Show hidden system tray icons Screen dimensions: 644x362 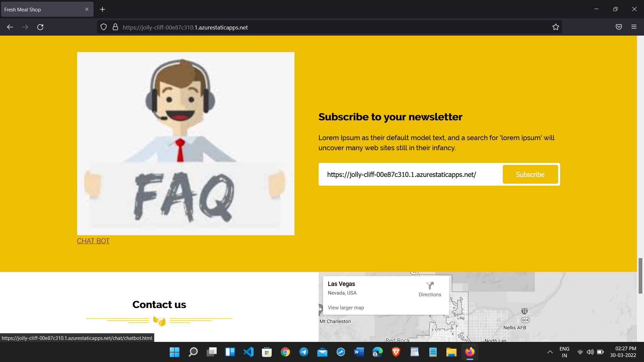(550, 352)
